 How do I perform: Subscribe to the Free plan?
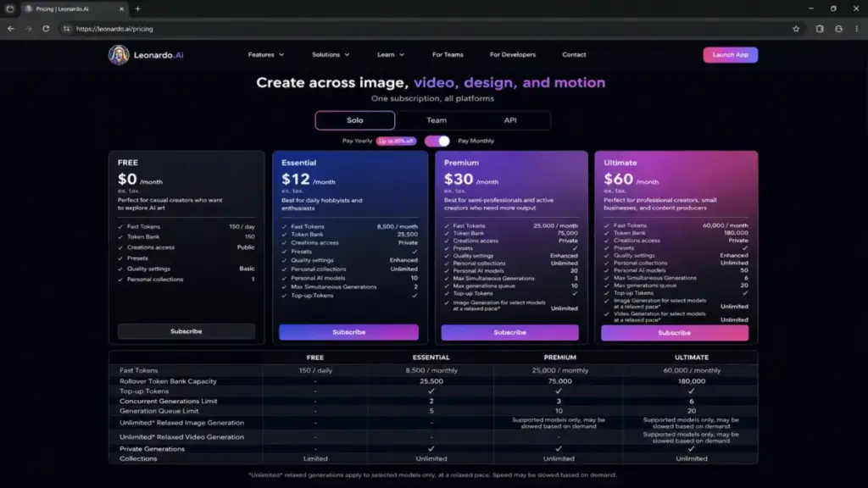(186, 331)
